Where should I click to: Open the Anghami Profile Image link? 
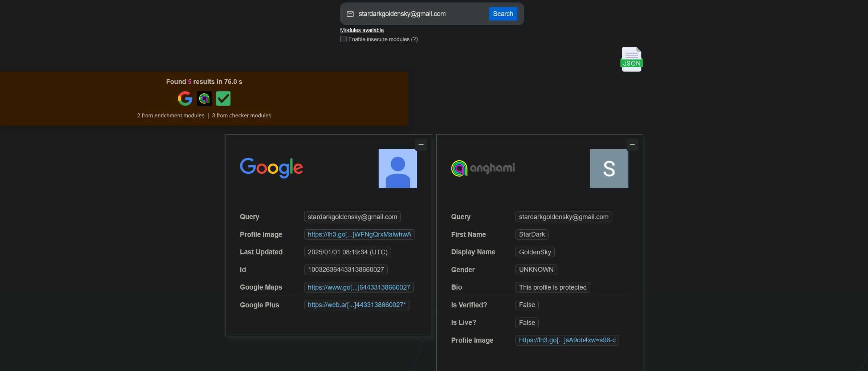pyautogui.click(x=567, y=340)
